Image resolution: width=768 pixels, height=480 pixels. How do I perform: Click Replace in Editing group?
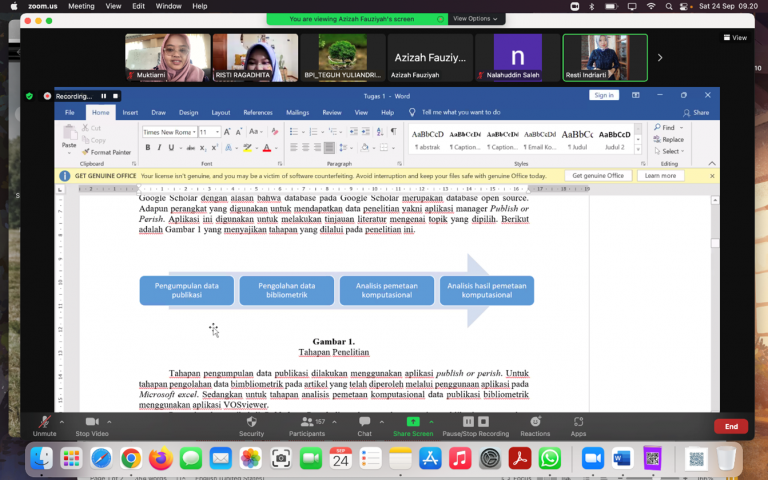(x=669, y=140)
